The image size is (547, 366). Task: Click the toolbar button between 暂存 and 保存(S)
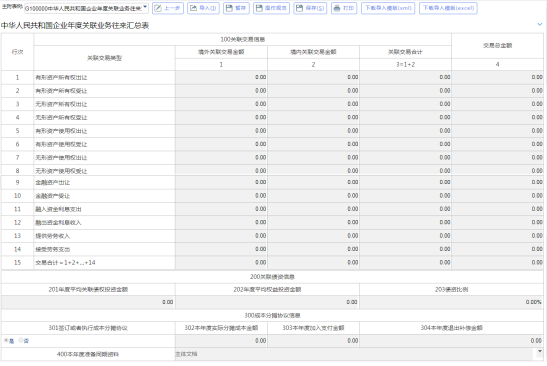pyautogui.click(x=272, y=8)
